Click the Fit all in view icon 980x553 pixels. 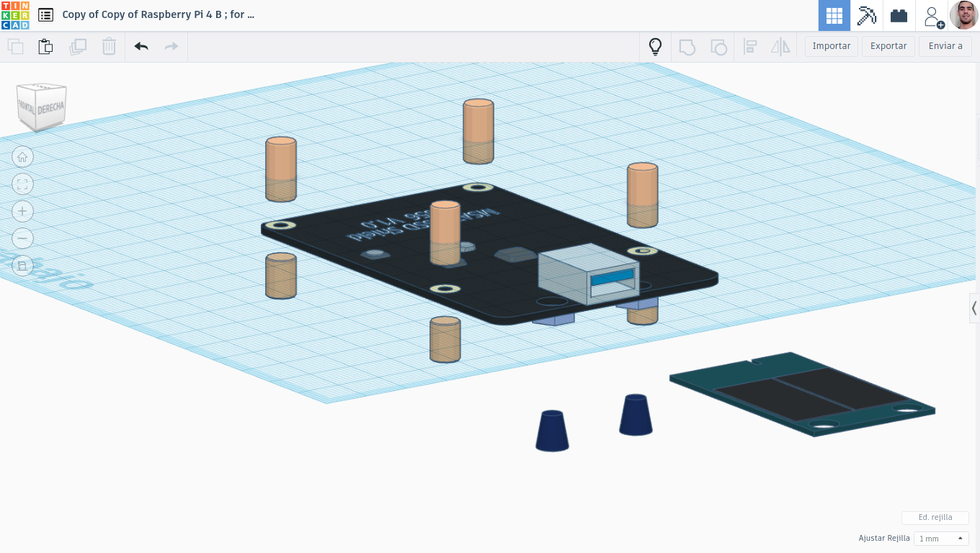pos(22,184)
